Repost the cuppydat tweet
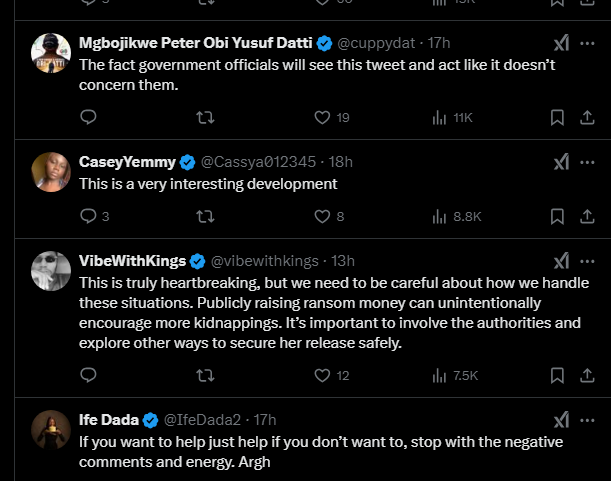The width and height of the screenshot is (611, 481). 205,117
